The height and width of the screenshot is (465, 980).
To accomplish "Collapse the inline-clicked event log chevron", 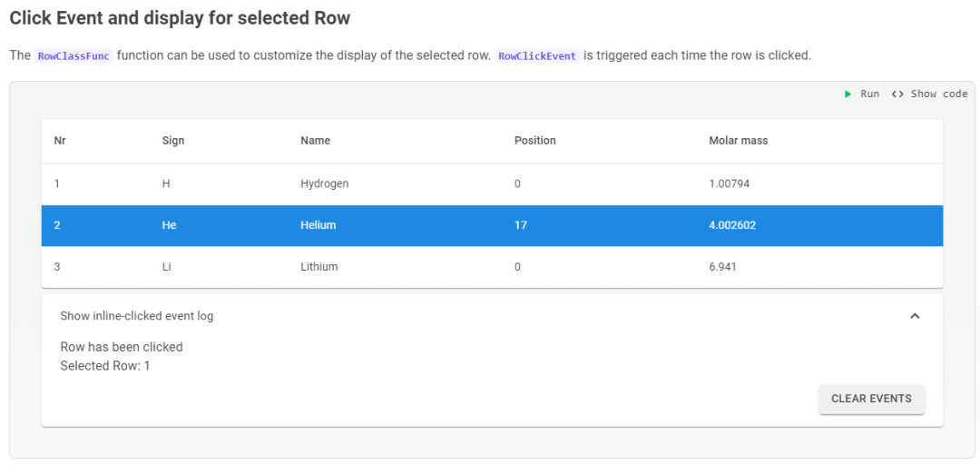I will (915, 316).
